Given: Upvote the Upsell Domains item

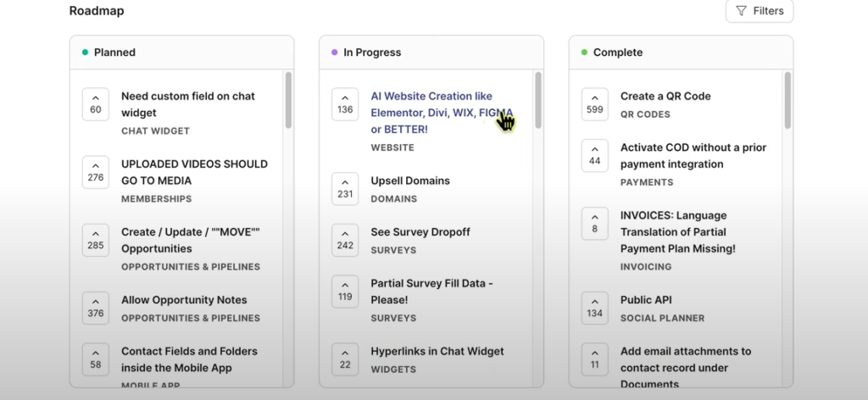Looking at the screenshot, I should tap(345, 189).
